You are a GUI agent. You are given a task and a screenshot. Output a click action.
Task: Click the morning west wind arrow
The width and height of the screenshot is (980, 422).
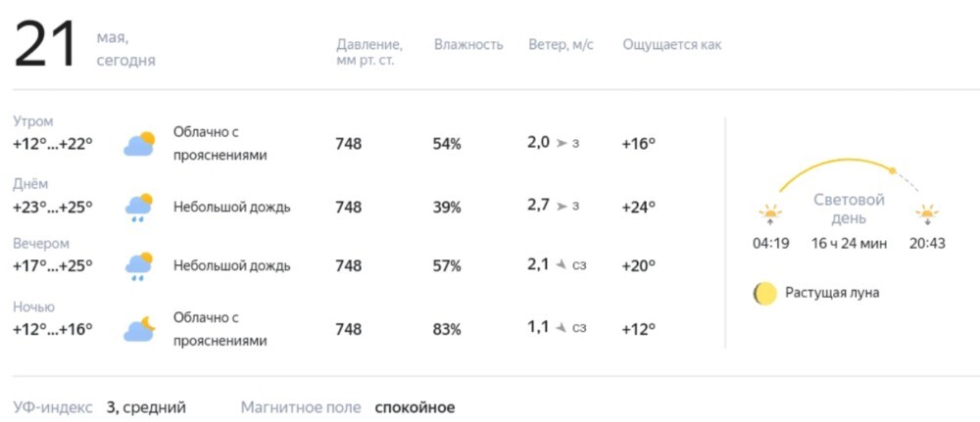click(562, 144)
